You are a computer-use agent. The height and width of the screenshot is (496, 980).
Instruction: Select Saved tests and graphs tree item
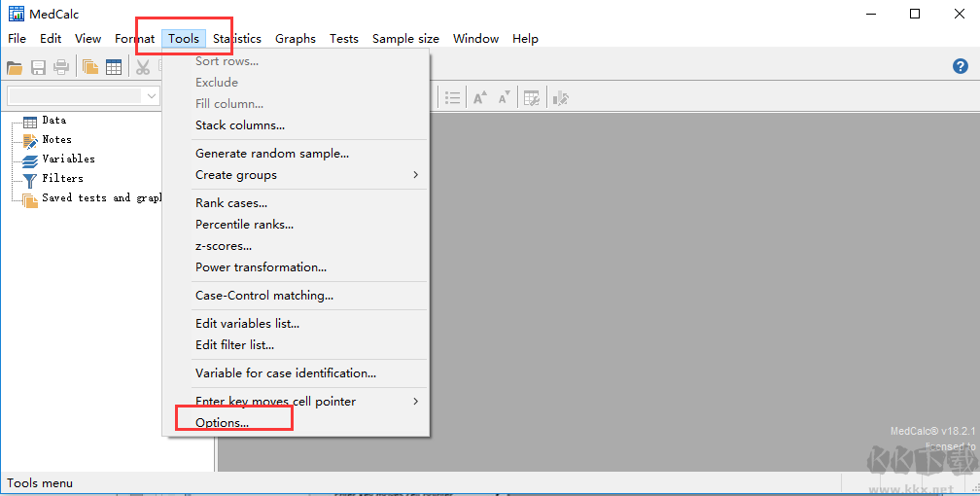tap(101, 197)
